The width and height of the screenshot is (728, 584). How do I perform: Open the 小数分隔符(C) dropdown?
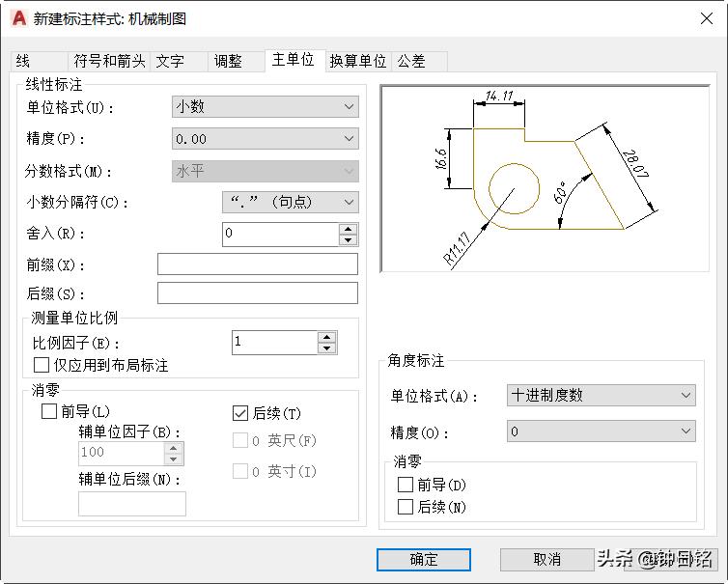click(x=291, y=202)
